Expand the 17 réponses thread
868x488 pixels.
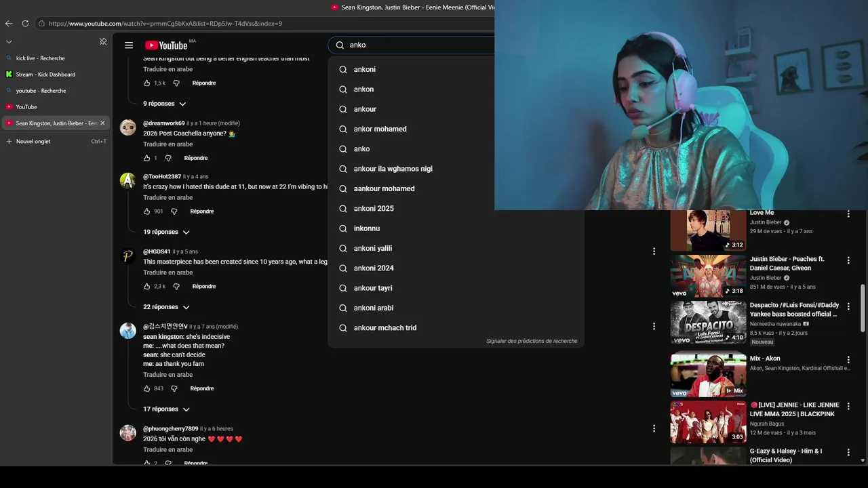click(166, 409)
